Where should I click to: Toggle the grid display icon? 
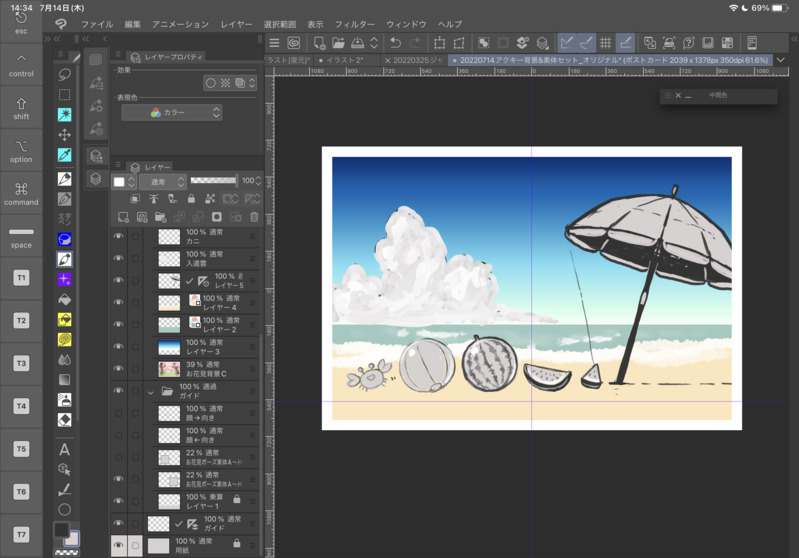coord(605,43)
